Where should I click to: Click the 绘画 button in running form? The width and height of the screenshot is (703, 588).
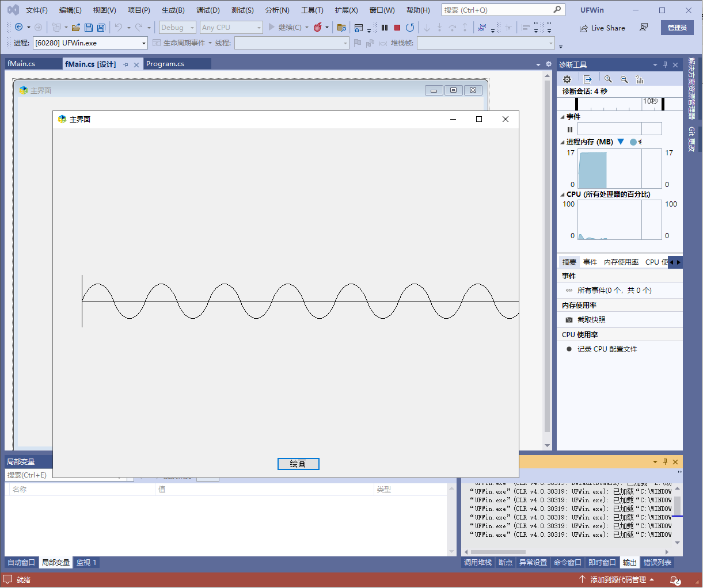[298, 464]
